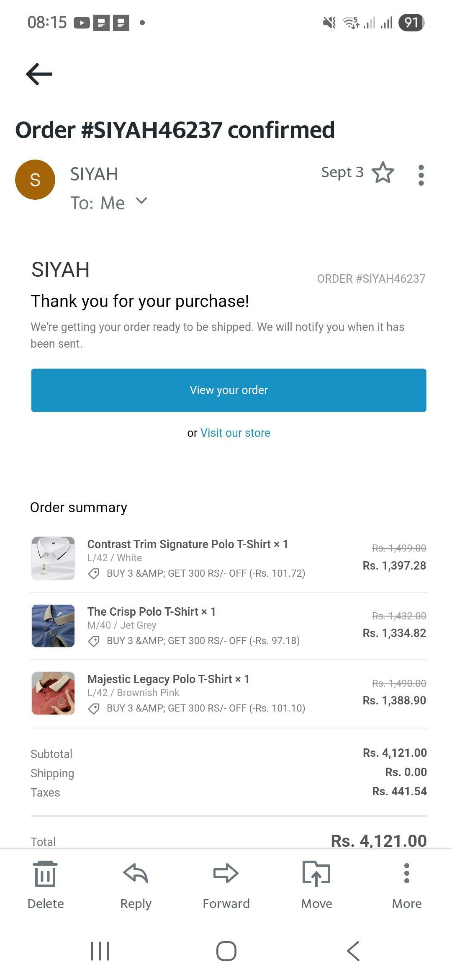Tap the SIYAH sender avatar

pyautogui.click(x=35, y=180)
